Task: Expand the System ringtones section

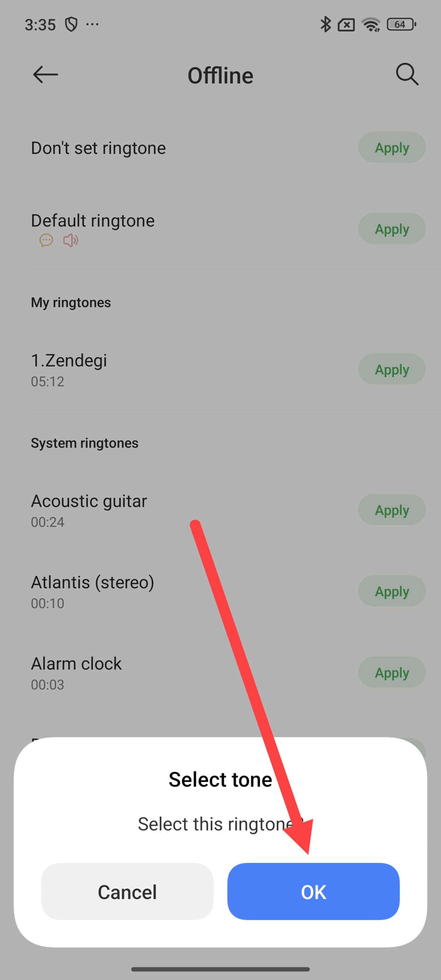Action: (85, 442)
